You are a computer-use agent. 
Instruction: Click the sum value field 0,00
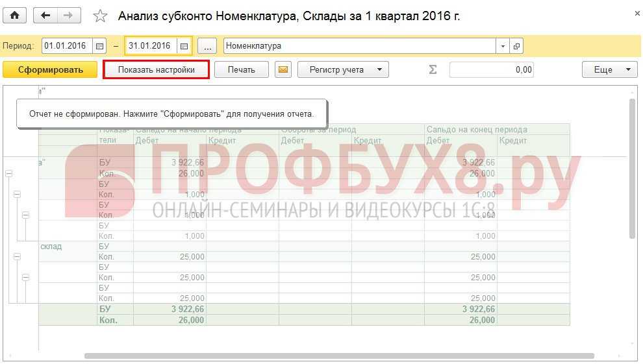491,69
